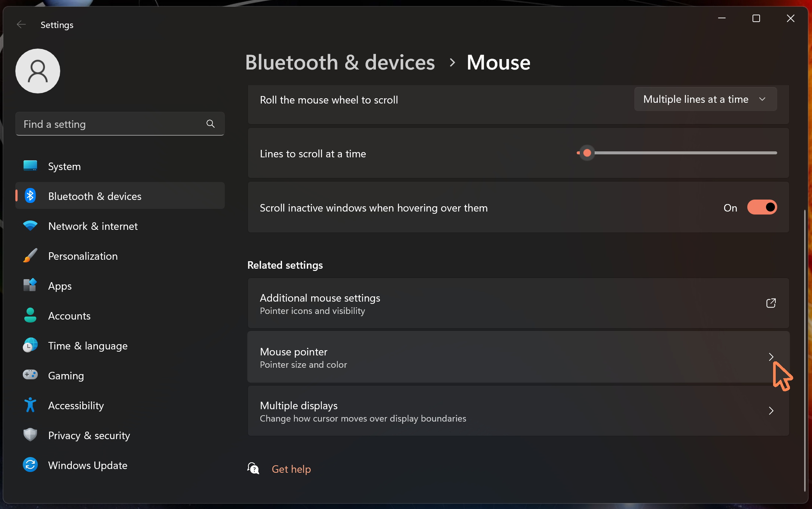This screenshot has height=509, width=812.
Task: Click the Accessibility figure icon
Action: (30, 405)
